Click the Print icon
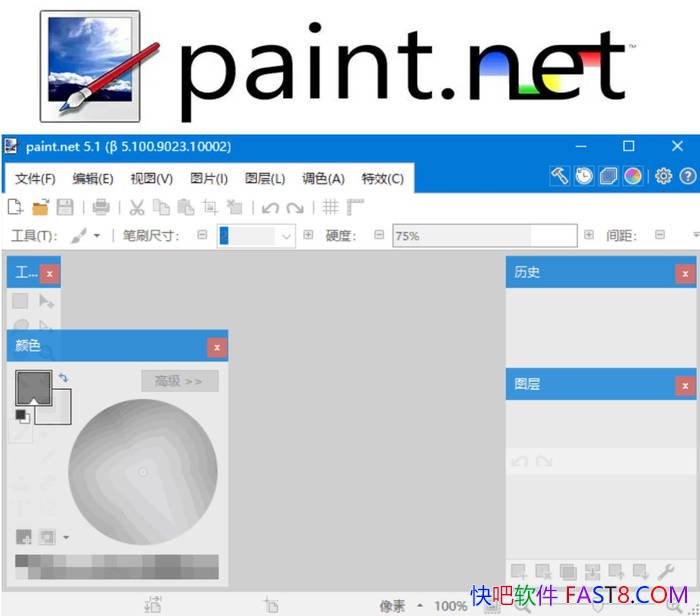The image size is (700, 616). pos(101,207)
